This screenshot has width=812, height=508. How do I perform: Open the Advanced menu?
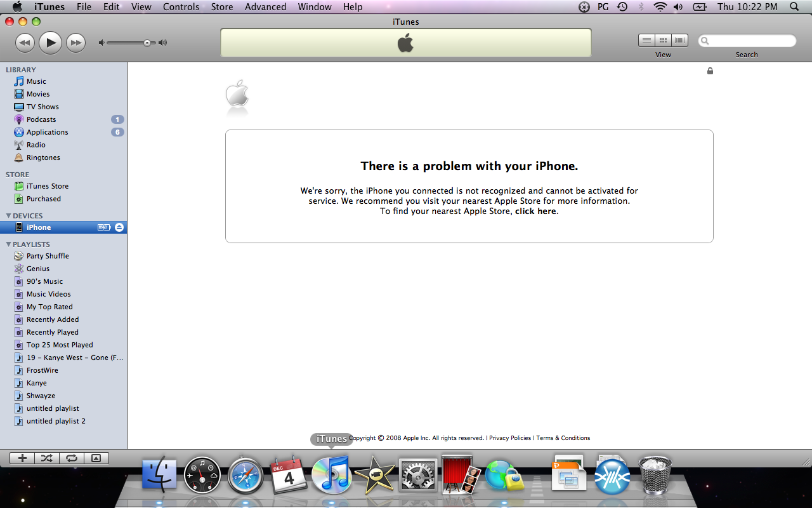[265, 7]
